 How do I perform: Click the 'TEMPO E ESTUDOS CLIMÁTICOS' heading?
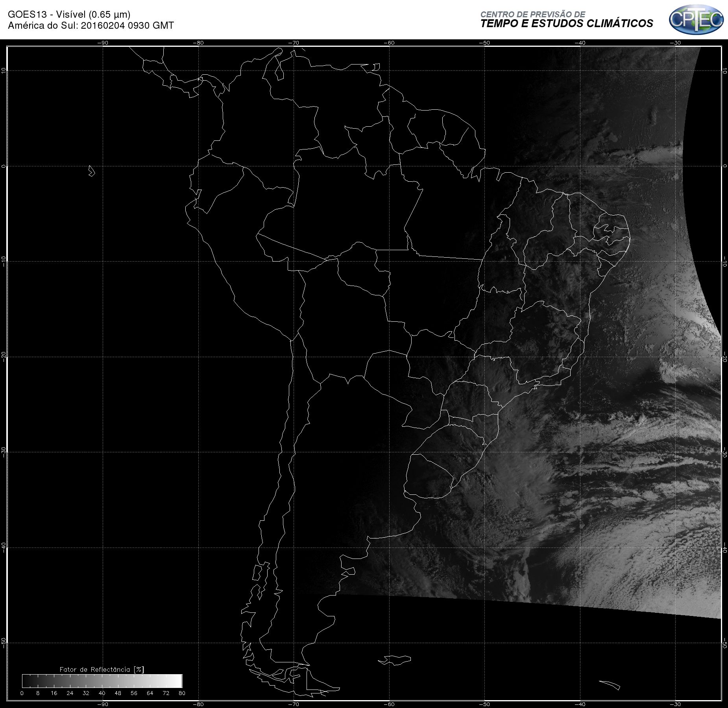pos(566,24)
